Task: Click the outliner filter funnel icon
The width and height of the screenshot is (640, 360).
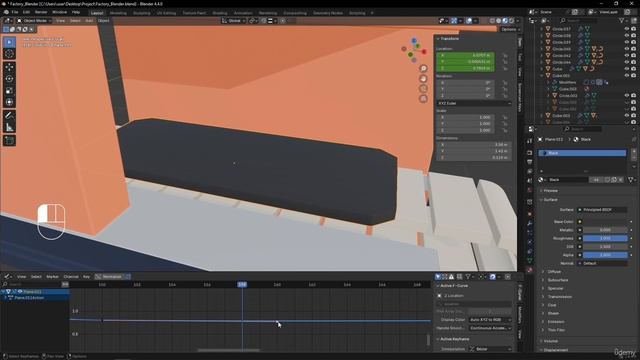Action: (622, 20)
